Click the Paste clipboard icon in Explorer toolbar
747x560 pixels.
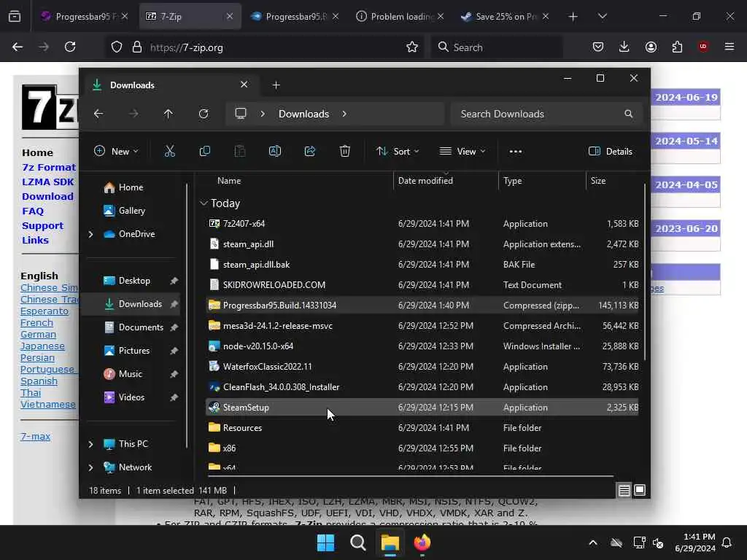click(x=239, y=152)
